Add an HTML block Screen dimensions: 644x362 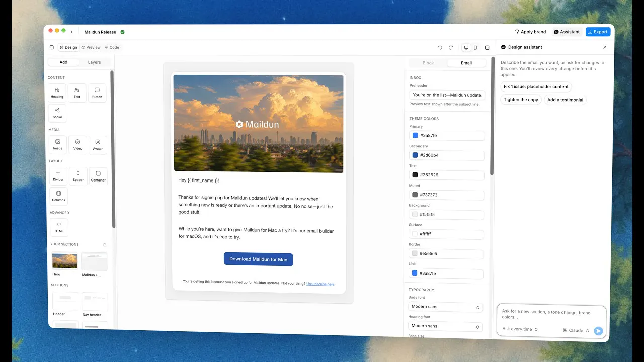tap(59, 227)
